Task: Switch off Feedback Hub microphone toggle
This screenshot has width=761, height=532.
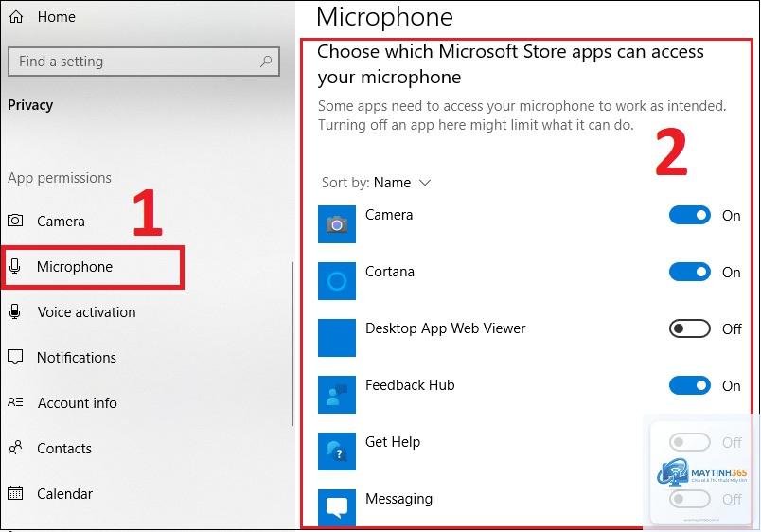Action: coord(690,385)
